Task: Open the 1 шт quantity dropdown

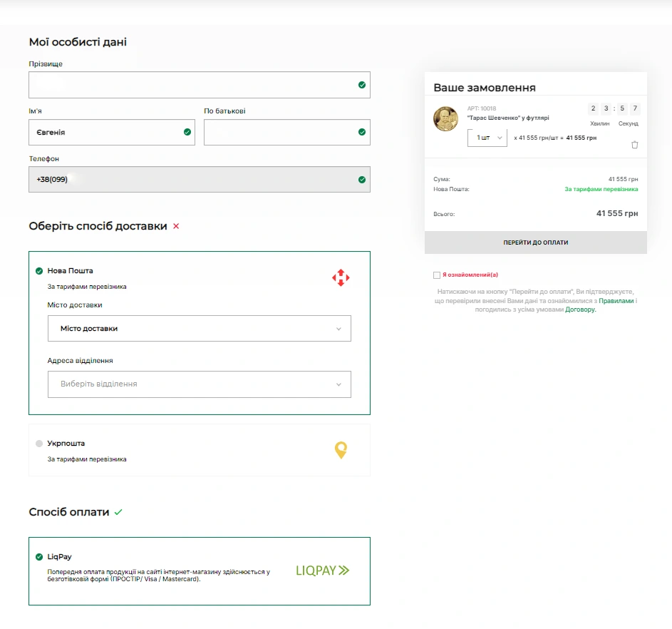Action: pyautogui.click(x=487, y=138)
